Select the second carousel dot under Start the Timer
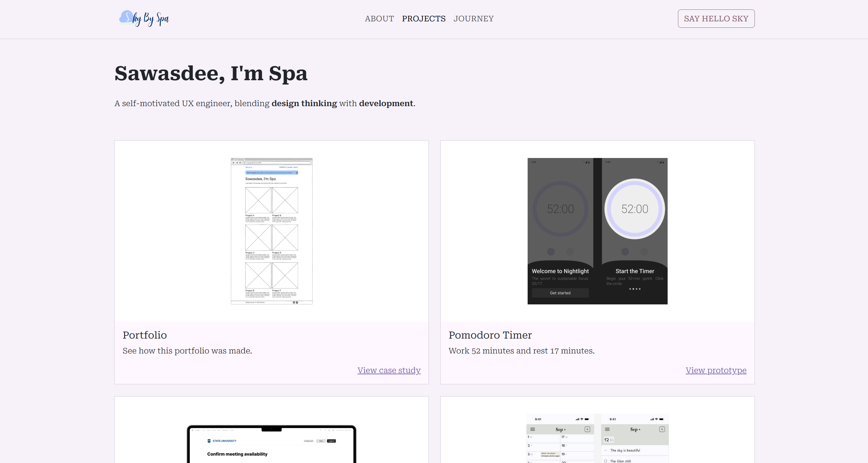 633,289
